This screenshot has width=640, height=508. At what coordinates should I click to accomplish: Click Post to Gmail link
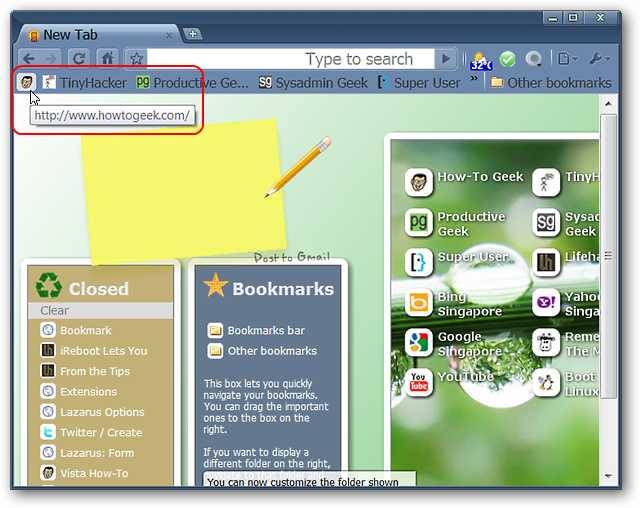291,257
